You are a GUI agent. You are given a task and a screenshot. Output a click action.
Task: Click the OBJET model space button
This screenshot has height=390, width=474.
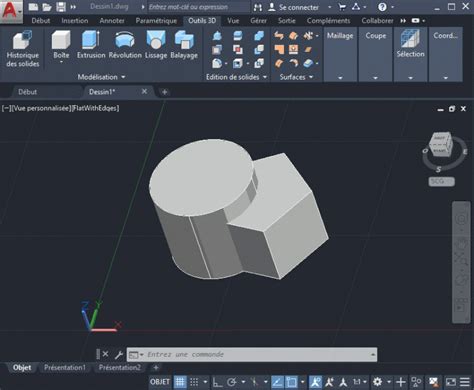(160, 382)
